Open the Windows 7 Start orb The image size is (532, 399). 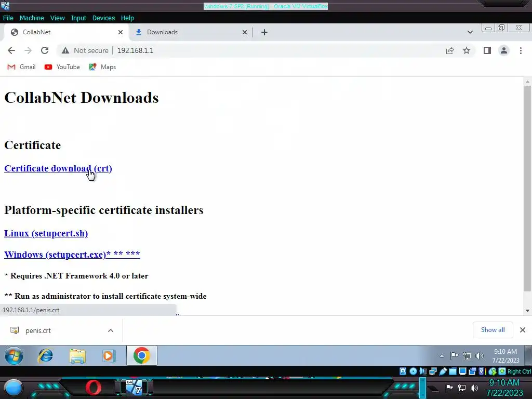pos(14,355)
